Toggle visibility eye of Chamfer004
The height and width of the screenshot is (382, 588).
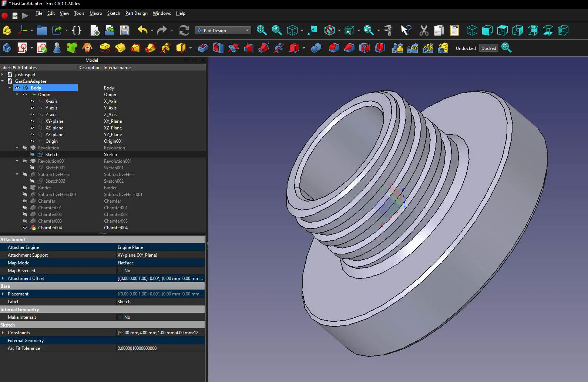(25, 228)
